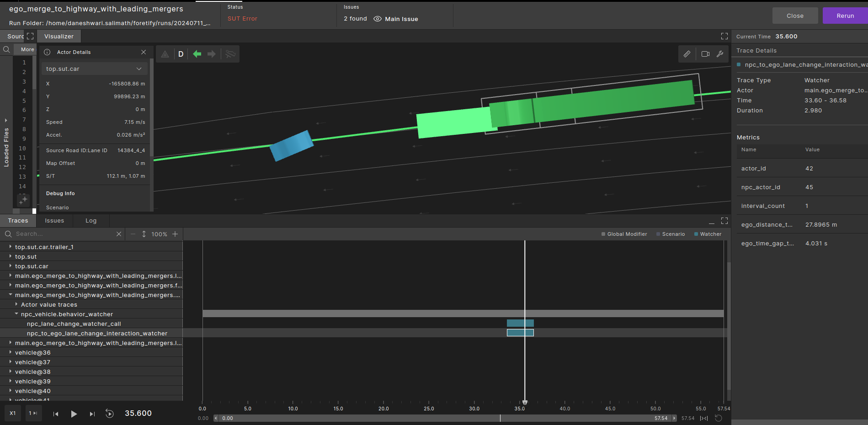The width and height of the screenshot is (868, 425).
Task: Click the green left arrow icon
Action: [x=197, y=54]
